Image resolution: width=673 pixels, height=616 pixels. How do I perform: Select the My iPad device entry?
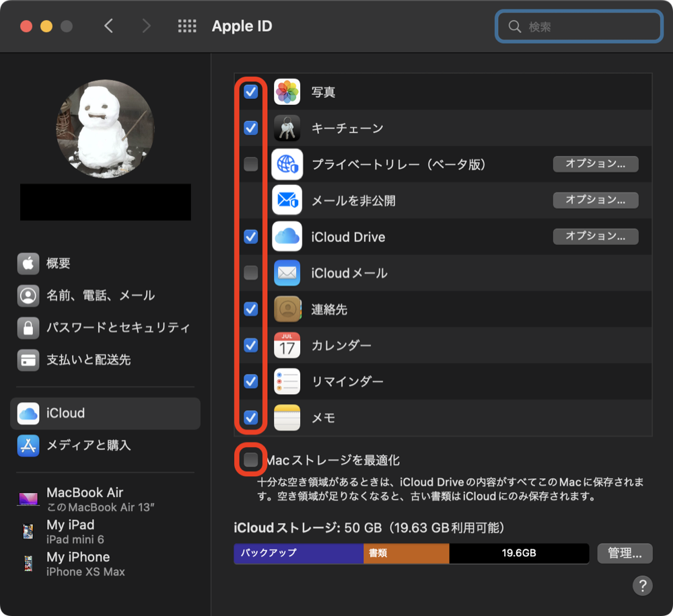coord(105,531)
